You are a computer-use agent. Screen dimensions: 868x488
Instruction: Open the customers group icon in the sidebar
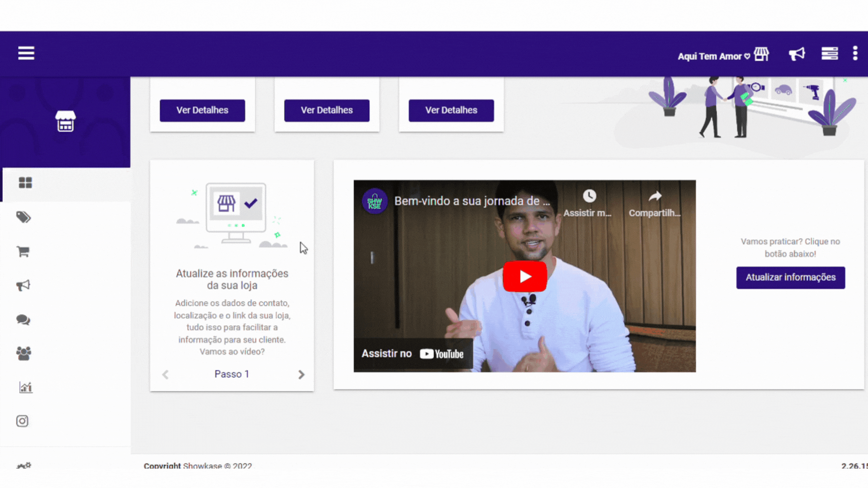[24, 353]
